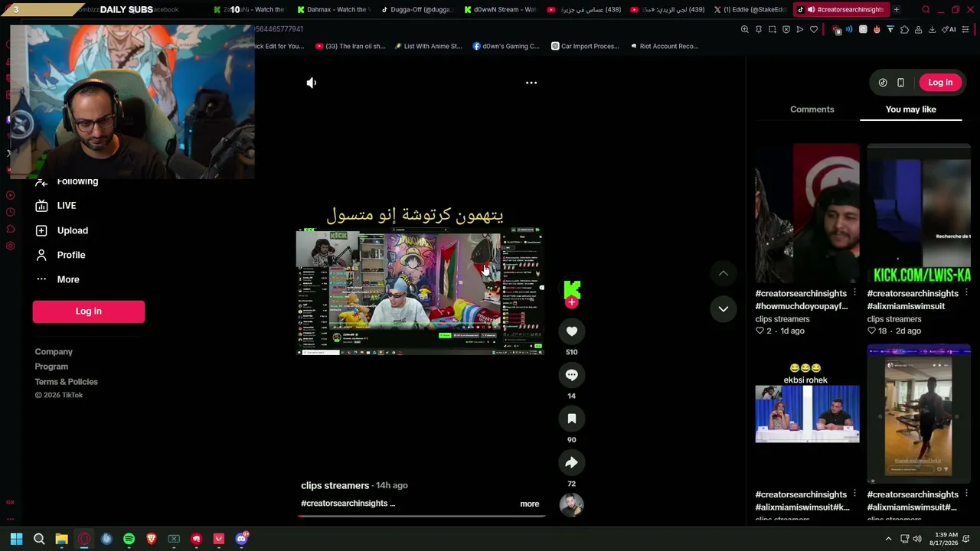The width and height of the screenshot is (980, 551).
Task: Open the Terms & Policies footer link
Action: 66,382
